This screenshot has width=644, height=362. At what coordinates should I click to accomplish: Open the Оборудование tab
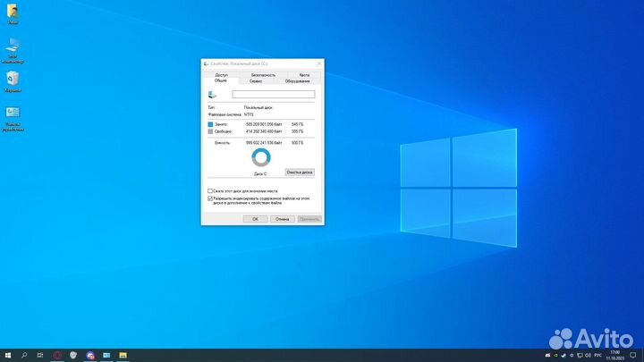[297, 81]
